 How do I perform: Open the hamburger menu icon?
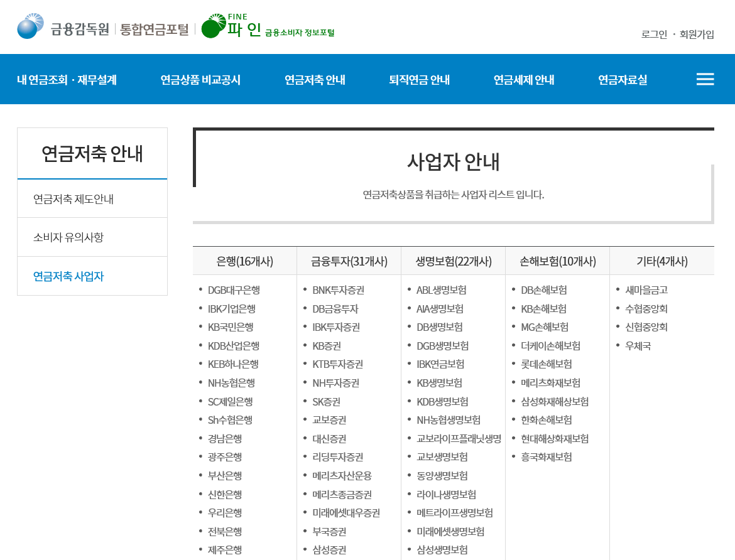[x=705, y=79]
